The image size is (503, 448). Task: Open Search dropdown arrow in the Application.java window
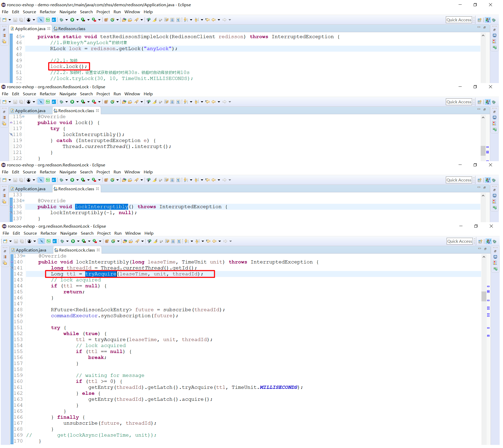click(142, 20)
